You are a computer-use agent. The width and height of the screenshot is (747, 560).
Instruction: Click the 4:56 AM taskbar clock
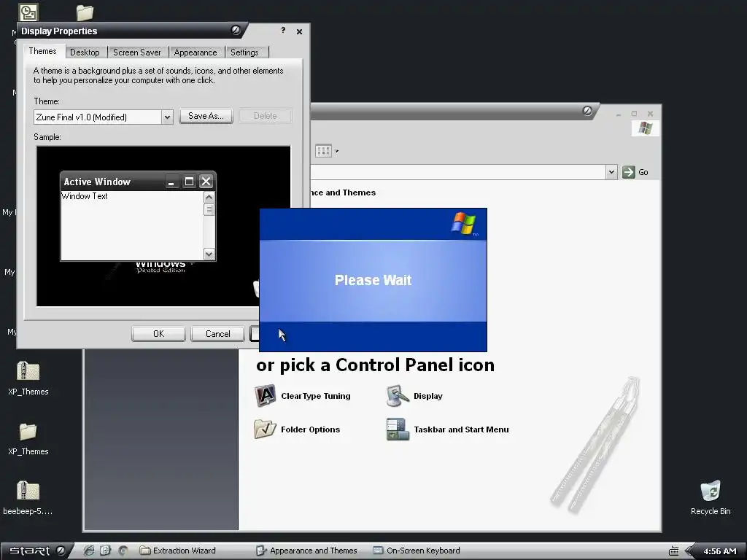coord(720,551)
